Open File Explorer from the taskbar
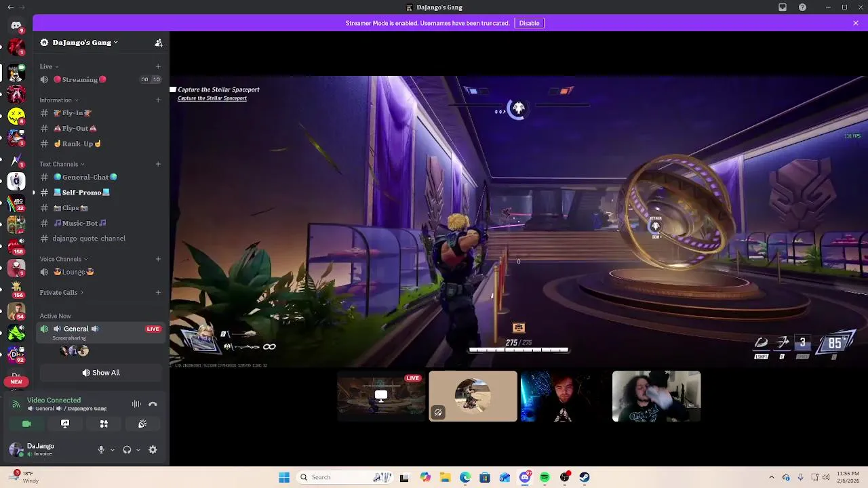The height and width of the screenshot is (488, 868). coord(445,477)
